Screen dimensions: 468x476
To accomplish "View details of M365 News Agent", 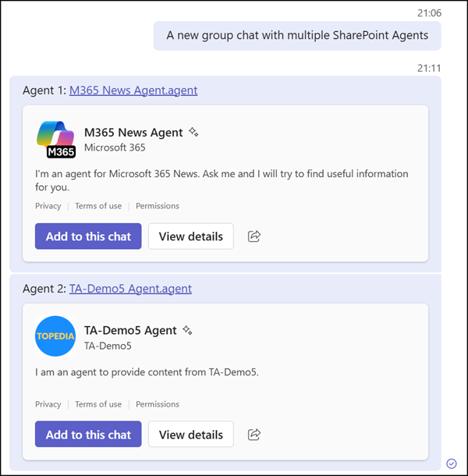I will coord(191,236).
